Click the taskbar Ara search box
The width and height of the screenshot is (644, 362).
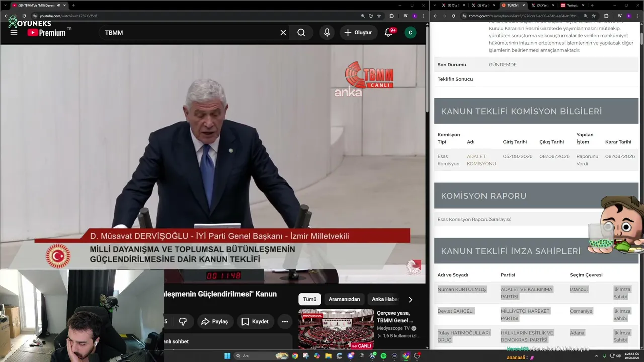pyautogui.click(x=262, y=356)
